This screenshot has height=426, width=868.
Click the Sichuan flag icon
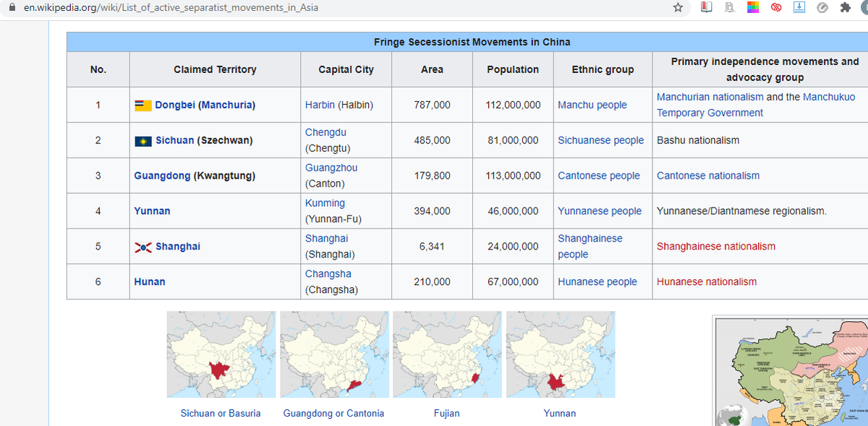(x=143, y=141)
